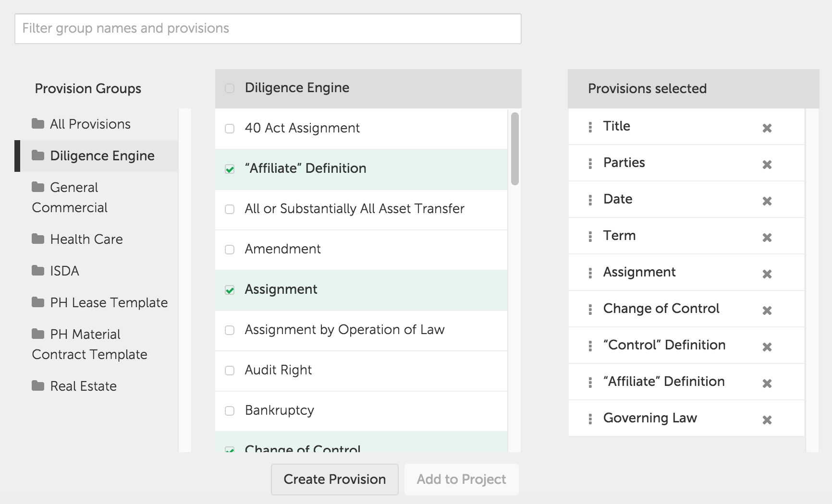This screenshot has height=504, width=832.
Task: Remove Date from selected provisions
Action: tap(767, 201)
